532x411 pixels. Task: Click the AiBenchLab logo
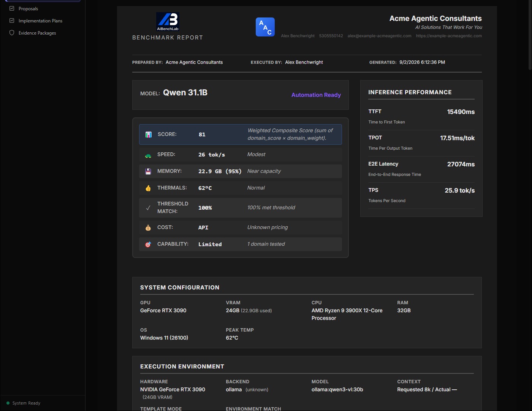coord(168,22)
